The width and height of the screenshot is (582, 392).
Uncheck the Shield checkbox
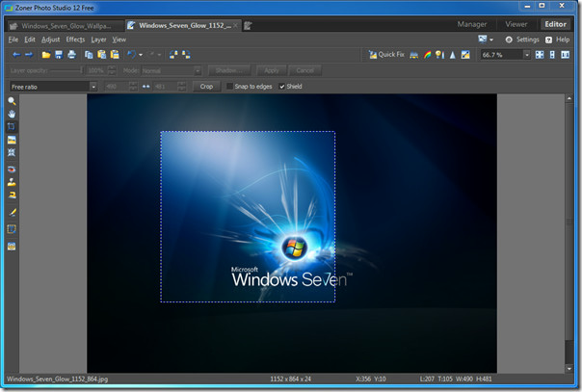tap(281, 87)
